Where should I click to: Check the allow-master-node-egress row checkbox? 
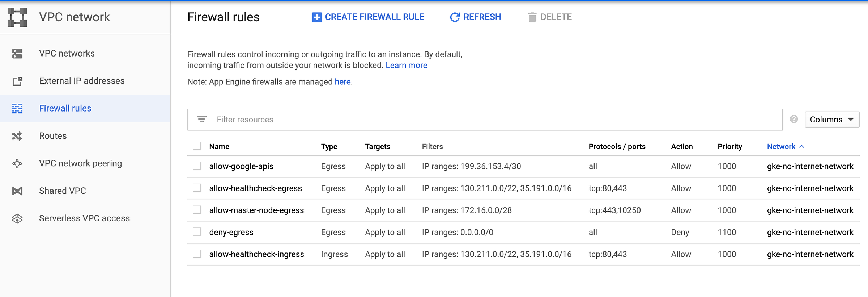click(197, 210)
